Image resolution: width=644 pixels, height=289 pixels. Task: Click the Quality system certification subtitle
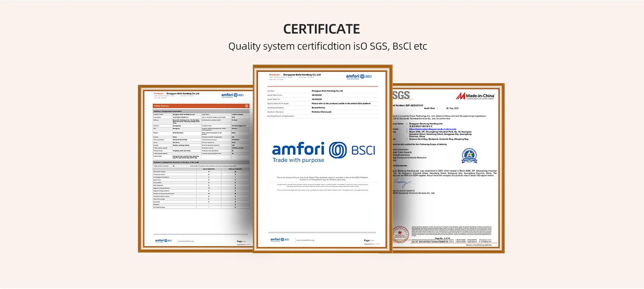[327, 46]
